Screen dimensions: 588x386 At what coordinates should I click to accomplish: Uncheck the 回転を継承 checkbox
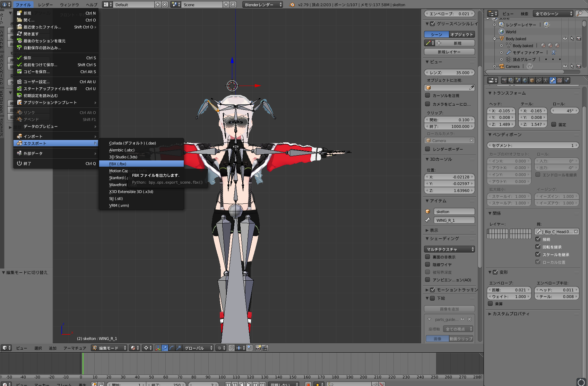point(538,247)
